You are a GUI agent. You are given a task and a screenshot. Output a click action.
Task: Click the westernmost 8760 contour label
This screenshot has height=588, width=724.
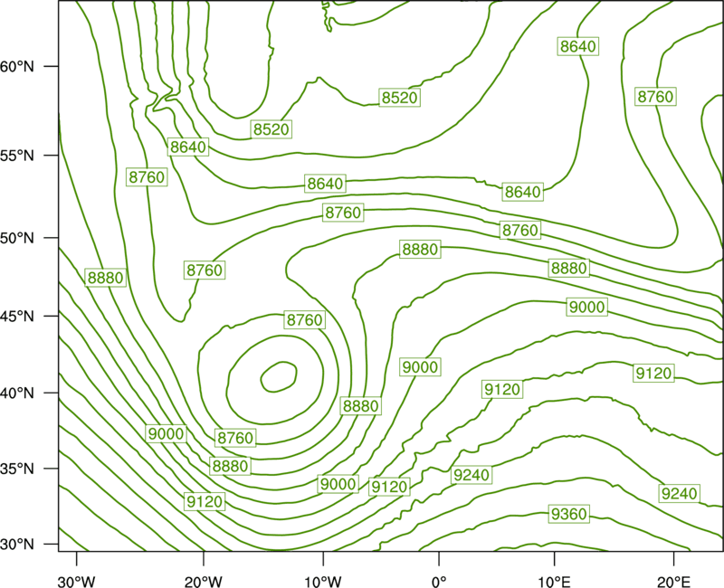147,176
